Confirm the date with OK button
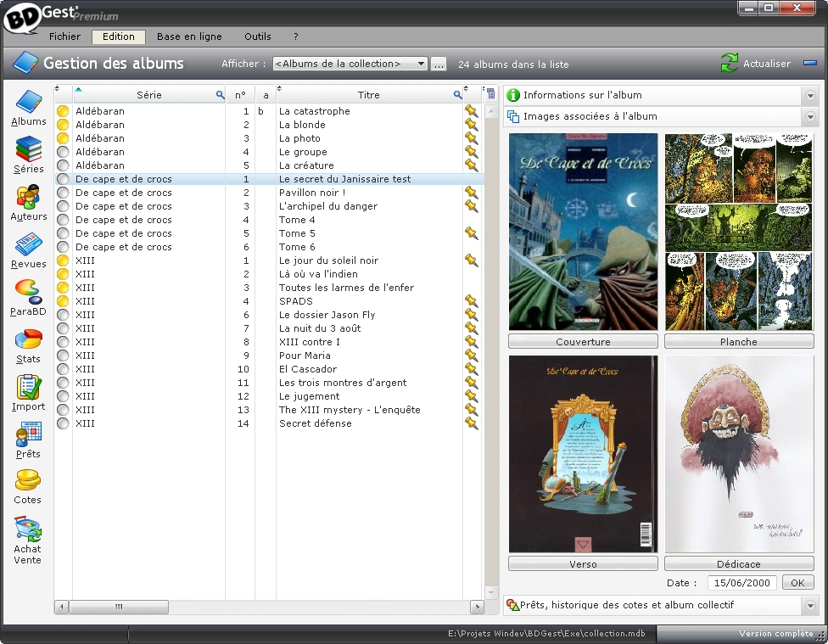The width and height of the screenshot is (828, 644). coord(797,583)
